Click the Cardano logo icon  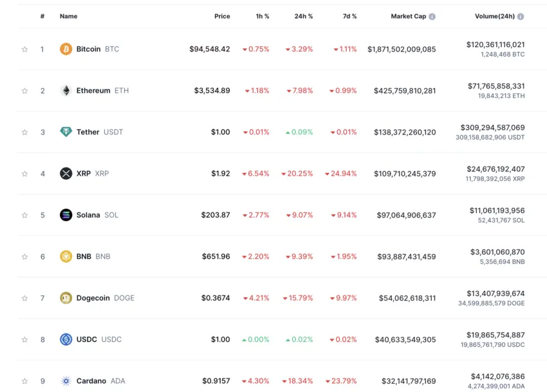pyautogui.click(x=66, y=381)
